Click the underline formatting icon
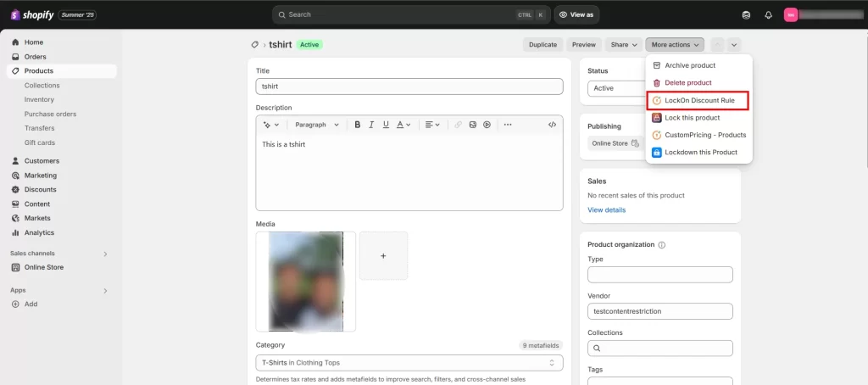868x385 pixels. point(387,125)
